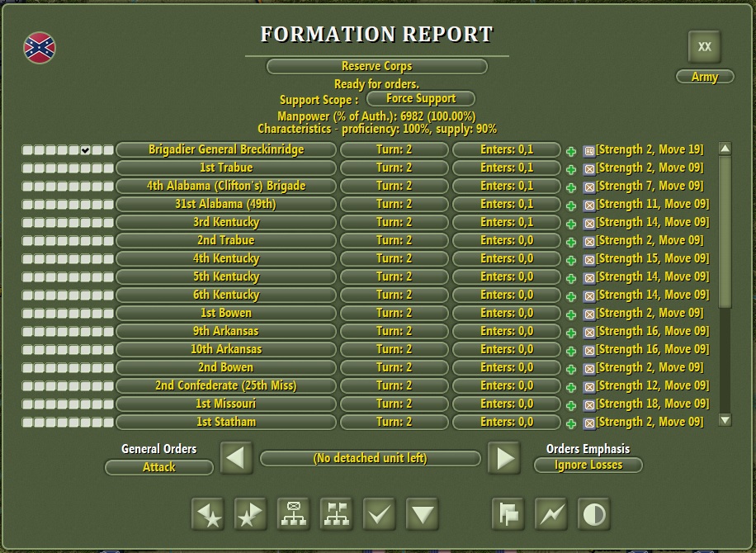Select the 2nd Confederate (25th Miss) unit
Screen dimensions: 756x553
(226, 385)
